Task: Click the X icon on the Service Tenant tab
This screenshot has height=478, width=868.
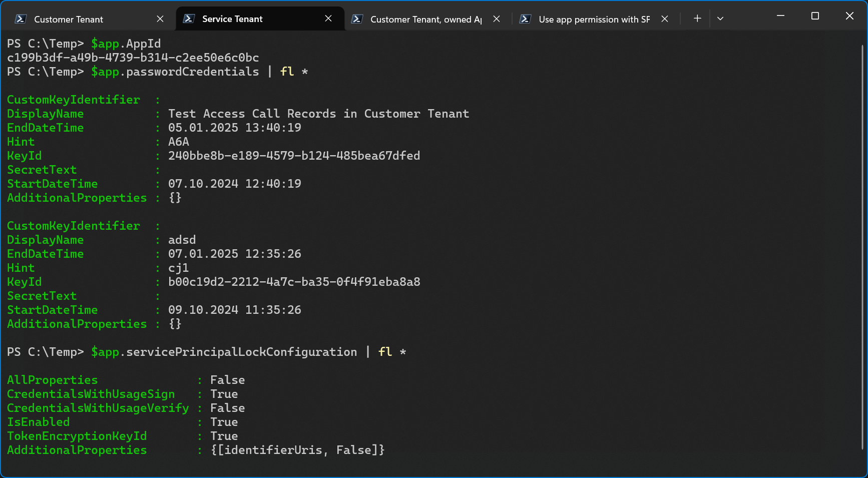Action: [328, 19]
